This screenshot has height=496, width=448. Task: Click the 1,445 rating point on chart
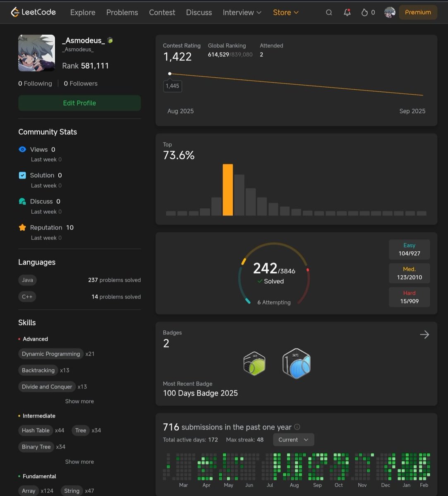click(x=170, y=74)
